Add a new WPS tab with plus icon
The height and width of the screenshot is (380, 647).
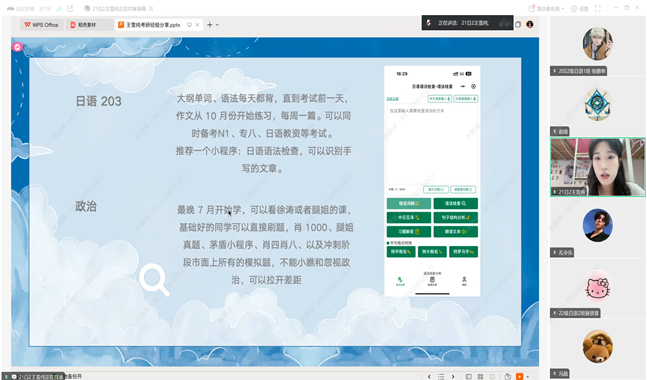click(210, 25)
